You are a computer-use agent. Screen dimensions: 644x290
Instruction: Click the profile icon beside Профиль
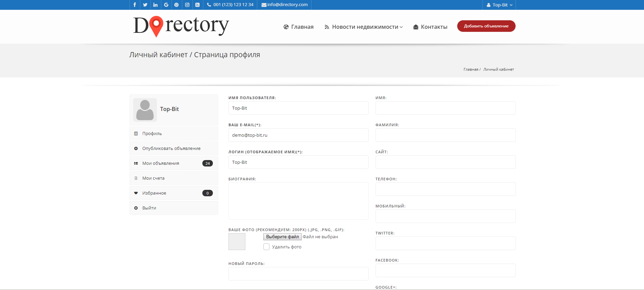(x=136, y=134)
